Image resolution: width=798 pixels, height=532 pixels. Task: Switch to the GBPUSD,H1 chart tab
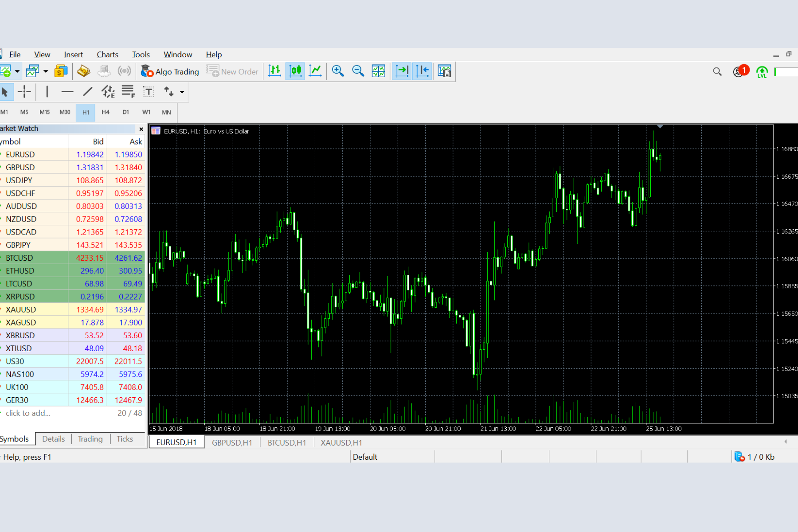pyautogui.click(x=232, y=442)
